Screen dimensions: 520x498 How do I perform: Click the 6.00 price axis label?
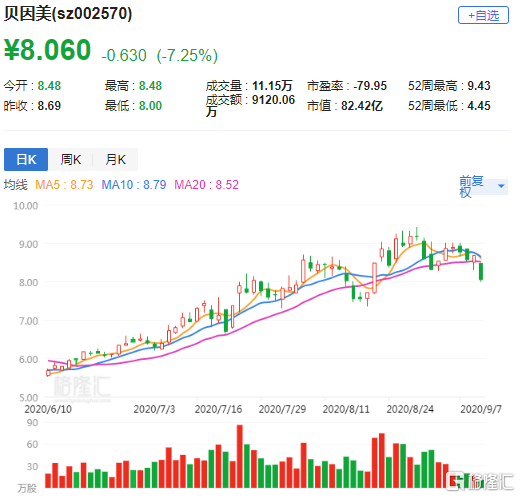click(x=28, y=359)
